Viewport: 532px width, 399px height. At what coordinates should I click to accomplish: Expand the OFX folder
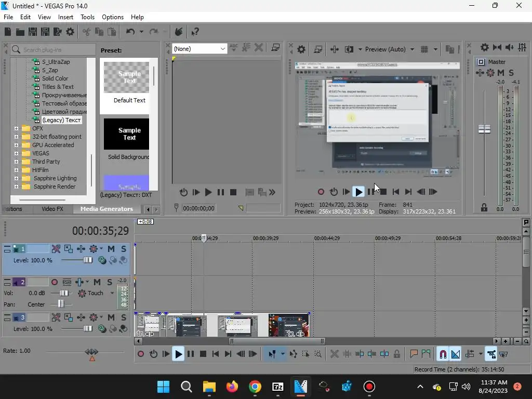tap(16, 129)
